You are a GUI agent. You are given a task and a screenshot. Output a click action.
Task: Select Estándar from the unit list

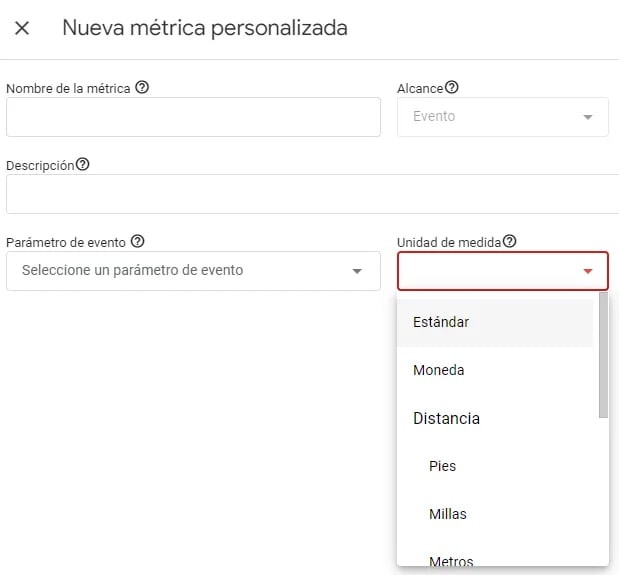point(495,322)
